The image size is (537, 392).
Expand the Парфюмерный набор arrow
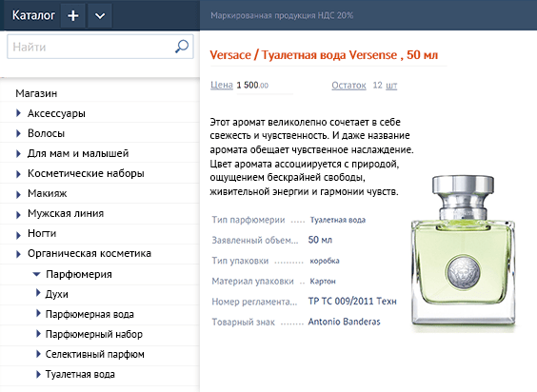tap(38, 333)
